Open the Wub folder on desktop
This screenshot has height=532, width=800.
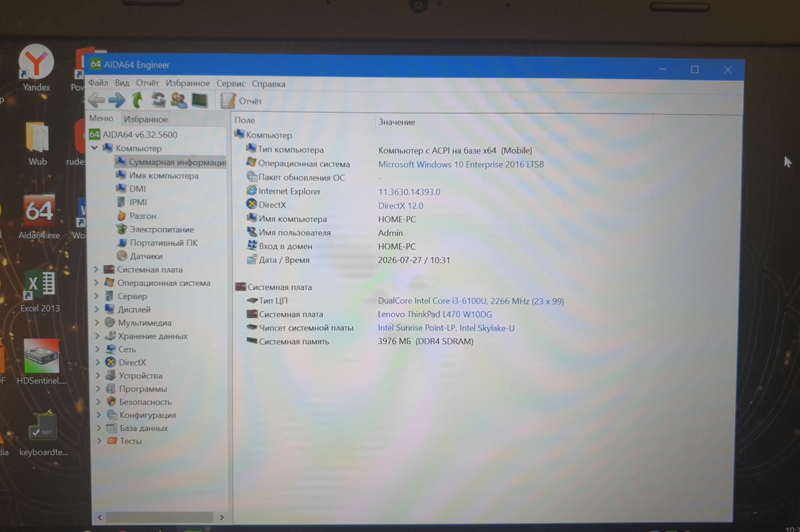pos(37,144)
